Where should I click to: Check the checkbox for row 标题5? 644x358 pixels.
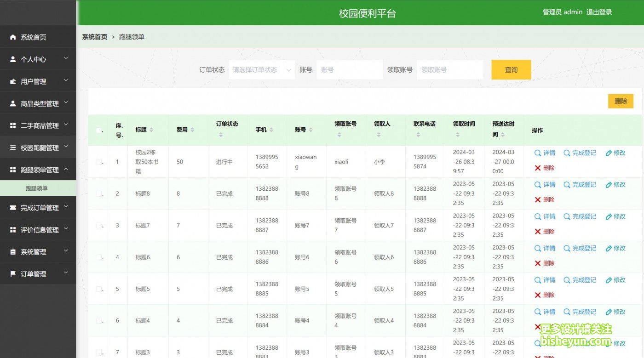tap(99, 289)
